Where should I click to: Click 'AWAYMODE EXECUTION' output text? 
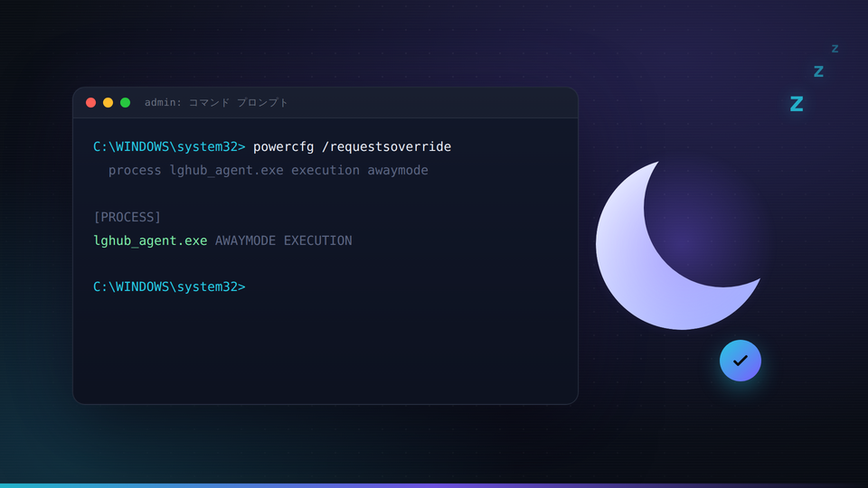pyautogui.click(x=283, y=240)
